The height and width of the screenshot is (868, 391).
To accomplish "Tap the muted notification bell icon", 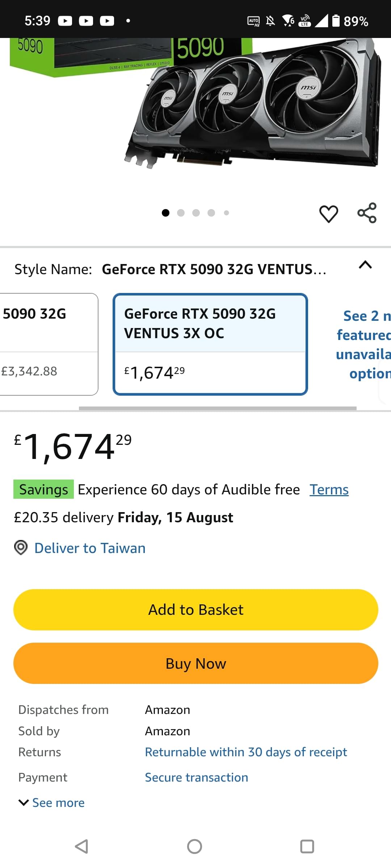I will pyautogui.click(x=270, y=21).
